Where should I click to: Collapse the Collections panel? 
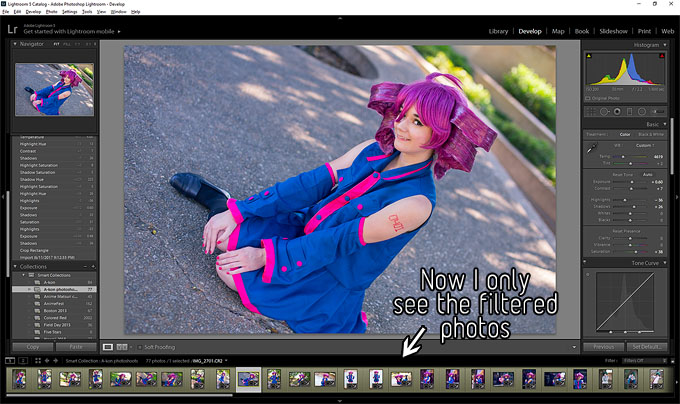click(x=17, y=266)
